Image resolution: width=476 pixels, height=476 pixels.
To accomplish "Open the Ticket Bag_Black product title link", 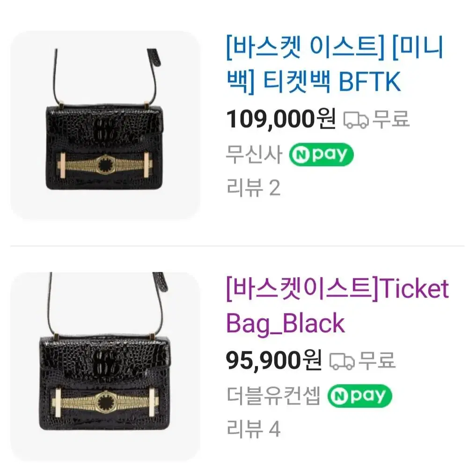I will (x=337, y=306).
